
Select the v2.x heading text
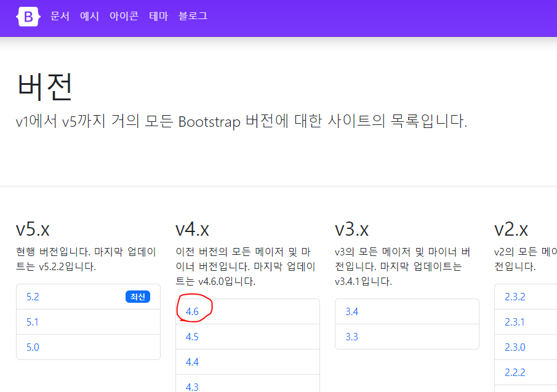pyautogui.click(x=511, y=229)
